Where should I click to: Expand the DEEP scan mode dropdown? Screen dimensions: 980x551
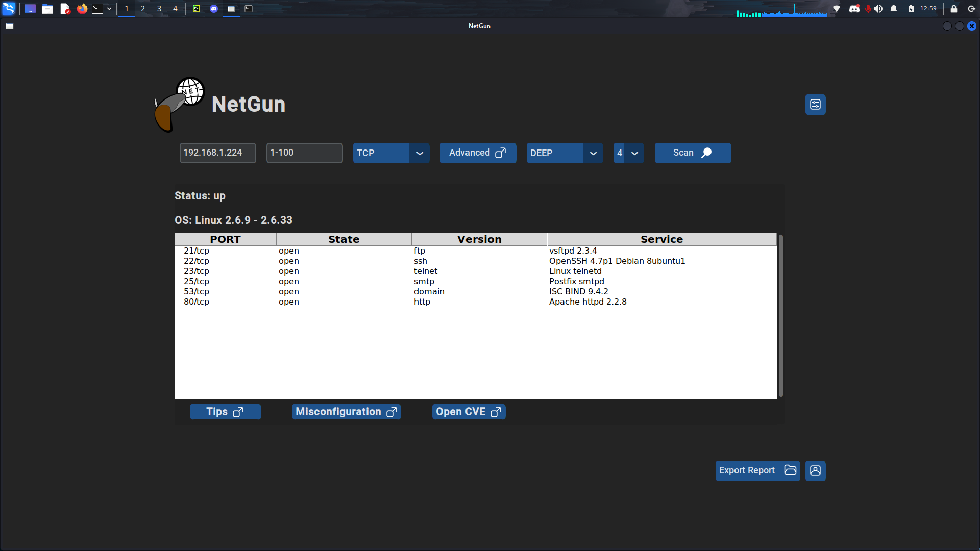tap(593, 153)
